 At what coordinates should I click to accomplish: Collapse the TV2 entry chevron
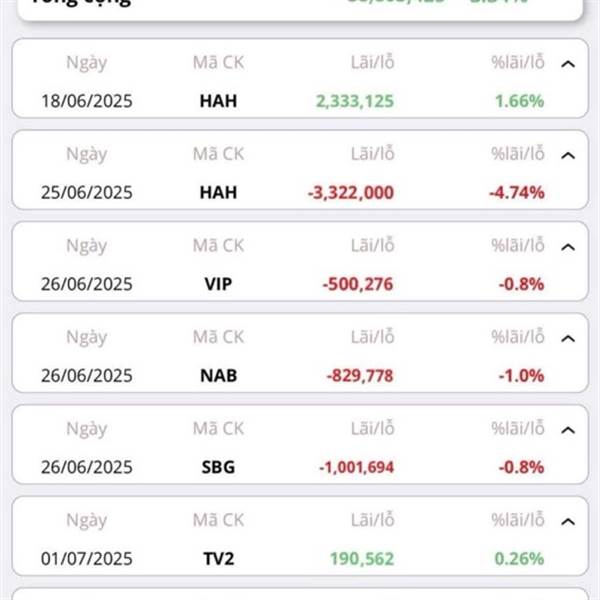click(568, 522)
